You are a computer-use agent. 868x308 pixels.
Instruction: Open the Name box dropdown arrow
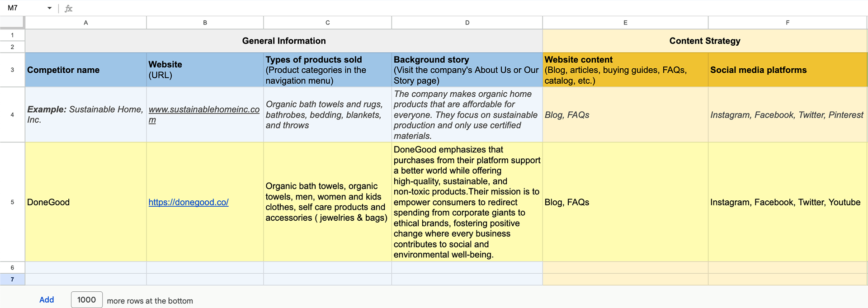(49, 8)
